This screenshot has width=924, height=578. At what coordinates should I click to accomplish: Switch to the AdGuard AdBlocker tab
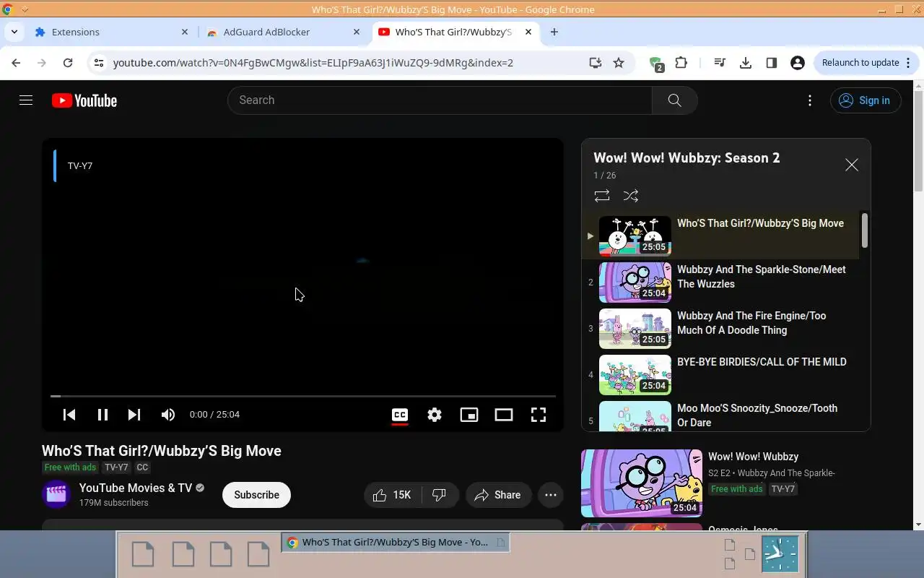[282, 32]
